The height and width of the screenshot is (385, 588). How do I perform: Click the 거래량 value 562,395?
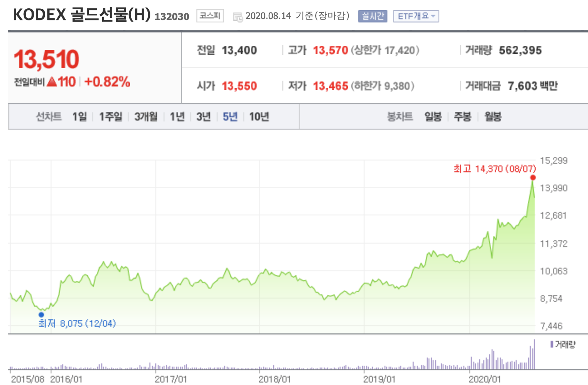click(x=520, y=50)
